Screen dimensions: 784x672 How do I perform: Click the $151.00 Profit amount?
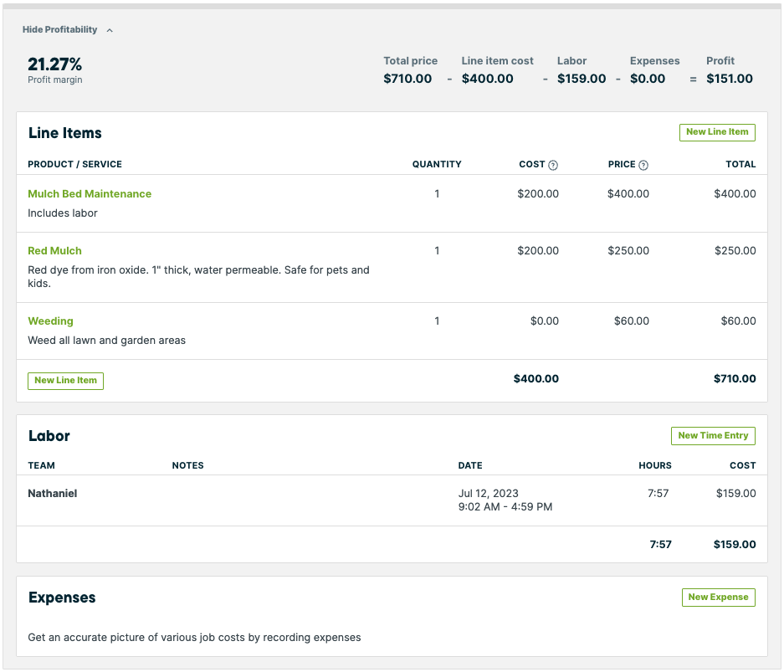click(x=729, y=79)
